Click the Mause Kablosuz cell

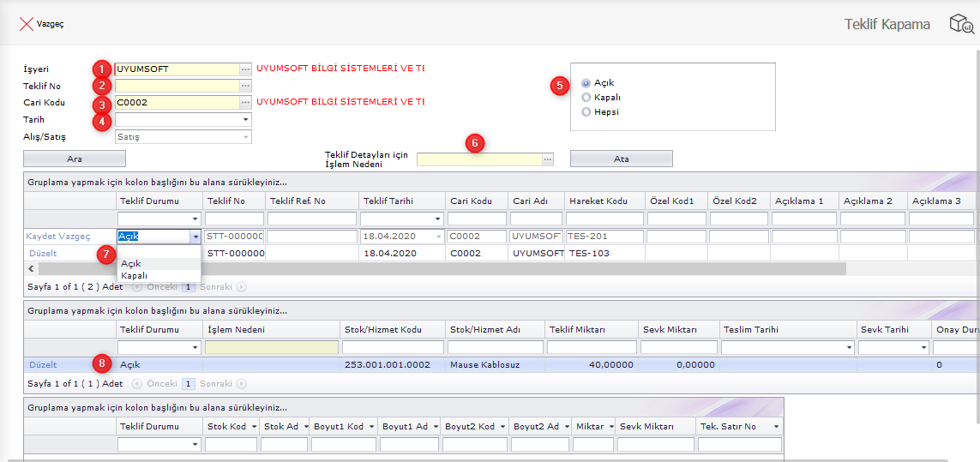pyautogui.click(x=495, y=364)
